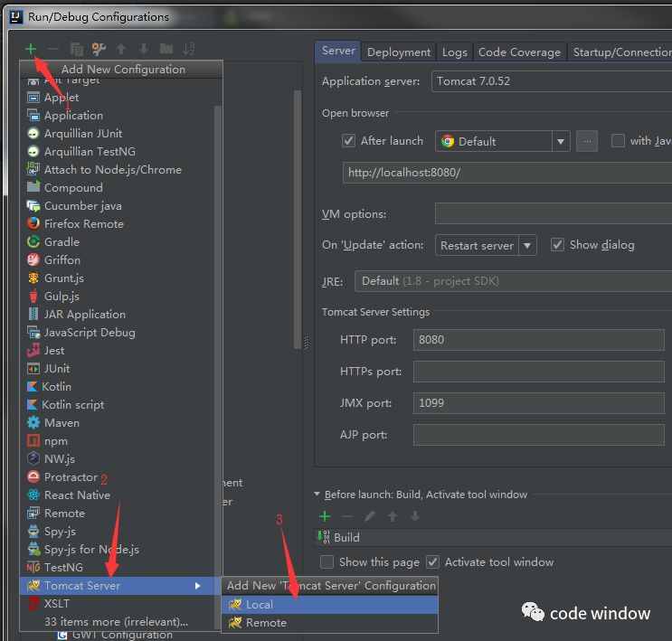Image resolution: width=672 pixels, height=641 pixels.
Task: Click configuration tree vertical scrollbar
Action: point(298,220)
